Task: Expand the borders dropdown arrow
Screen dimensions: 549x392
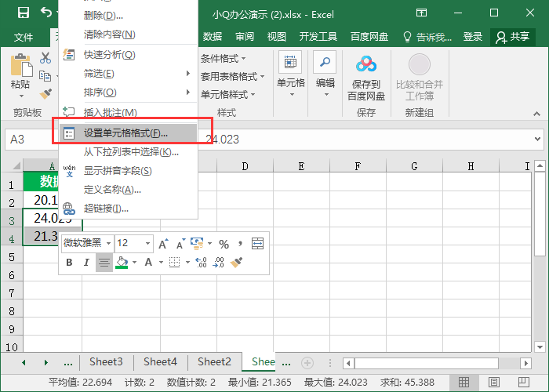Action: point(187,263)
